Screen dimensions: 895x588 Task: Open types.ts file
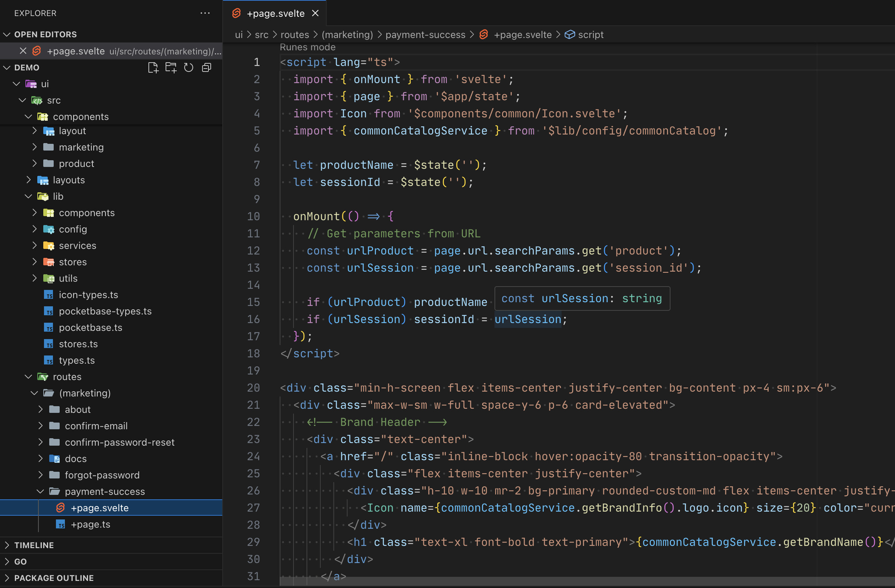tap(77, 361)
